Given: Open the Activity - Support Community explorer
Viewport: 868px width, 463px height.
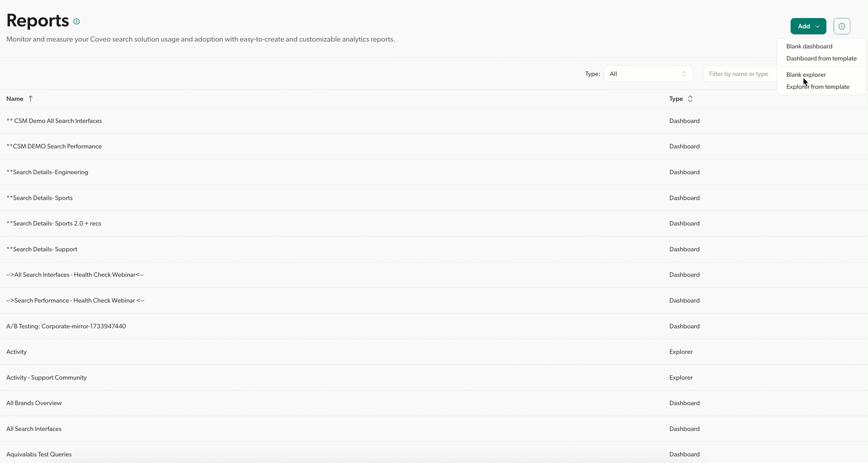Looking at the screenshot, I should click(x=46, y=377).
